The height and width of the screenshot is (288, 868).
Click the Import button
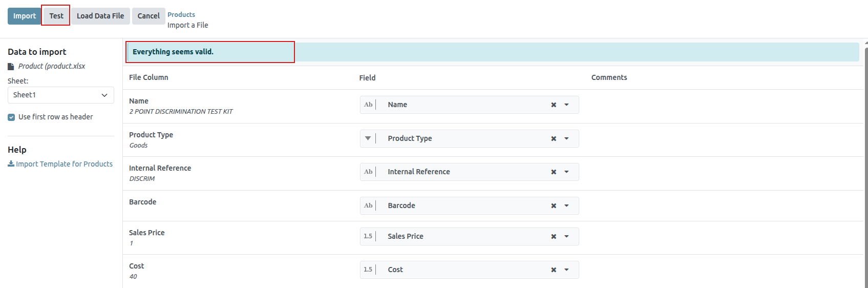pos(25,16)
